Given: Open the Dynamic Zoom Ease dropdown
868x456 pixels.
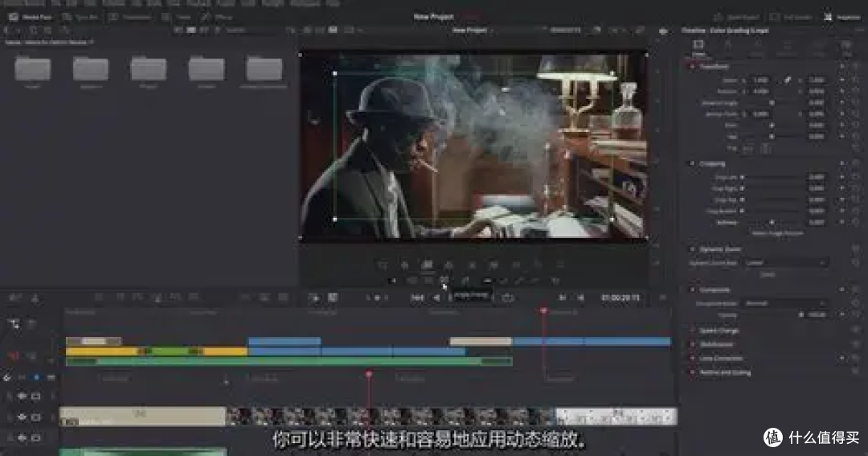Looking at the screenshot, I should coord(785,263).
